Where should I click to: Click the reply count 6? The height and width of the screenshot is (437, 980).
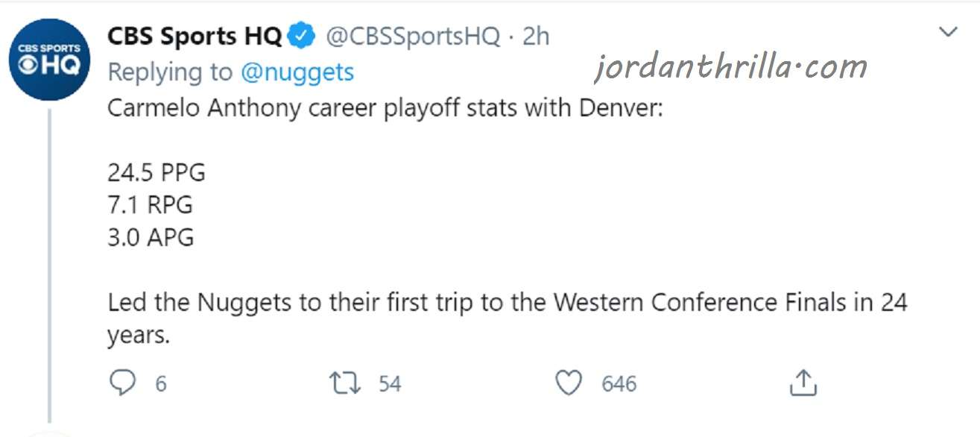[x=161, y=384]
